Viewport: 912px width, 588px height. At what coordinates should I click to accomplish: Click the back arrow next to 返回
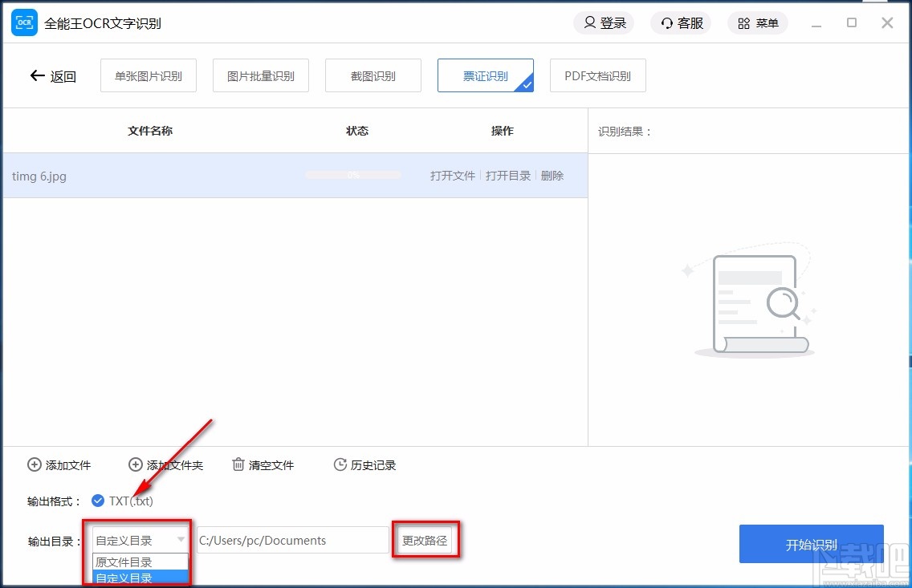point(37,75)
